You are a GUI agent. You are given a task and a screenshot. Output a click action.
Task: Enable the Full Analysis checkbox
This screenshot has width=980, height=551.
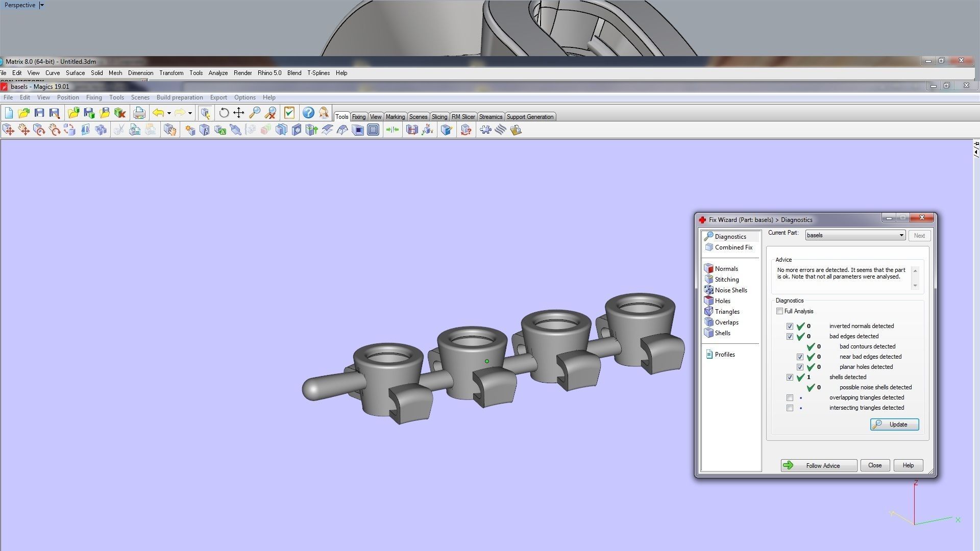coord(779,311)
